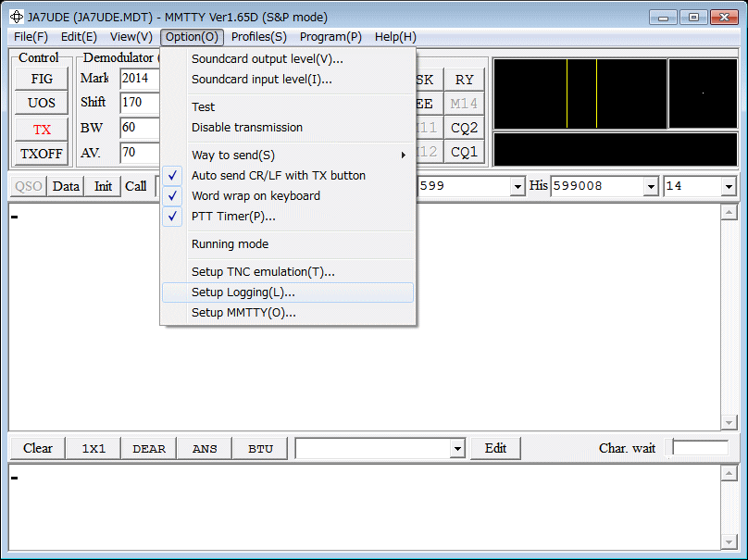Toggle the UOS control button
The width and height of the screenshot is (748, 560).
[42, 103]
